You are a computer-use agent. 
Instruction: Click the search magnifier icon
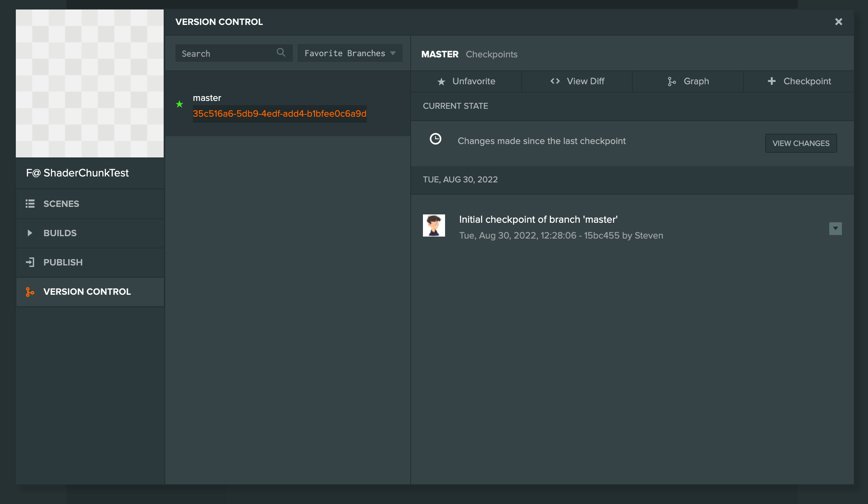[281, 52]
